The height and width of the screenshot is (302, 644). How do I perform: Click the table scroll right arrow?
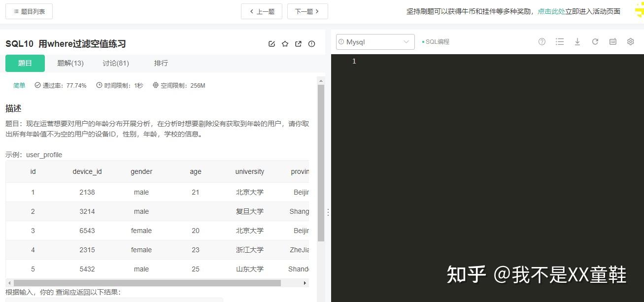[x=305, y=283]
